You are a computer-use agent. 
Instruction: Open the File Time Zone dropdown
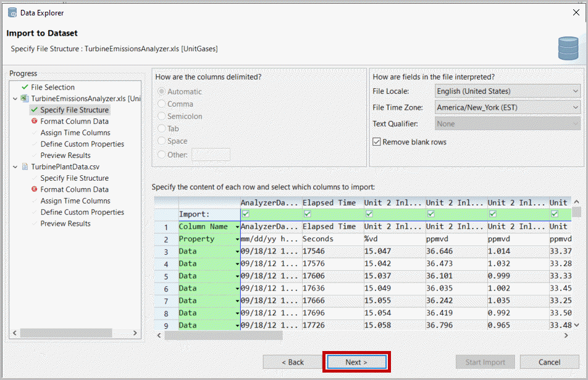click(x=506, y=107)
